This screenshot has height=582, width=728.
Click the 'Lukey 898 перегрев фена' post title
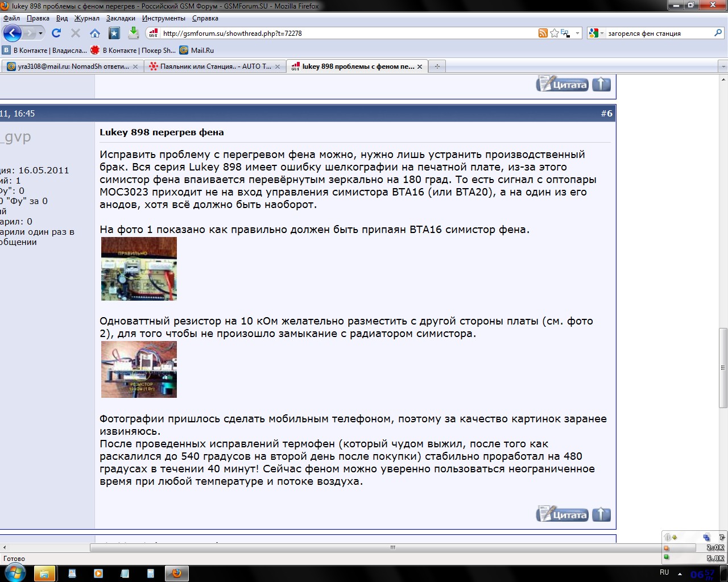pyautogui.click(x=162, y=132)
